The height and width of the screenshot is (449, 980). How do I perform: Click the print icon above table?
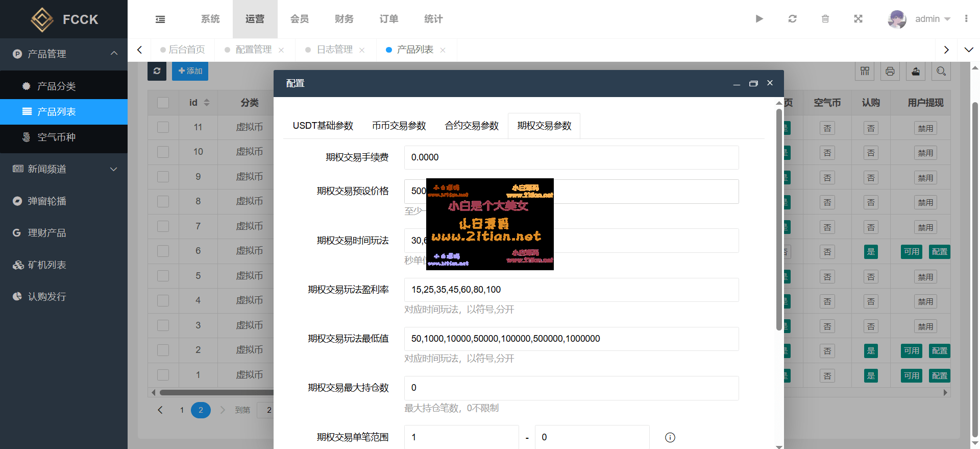click(890, 72)
